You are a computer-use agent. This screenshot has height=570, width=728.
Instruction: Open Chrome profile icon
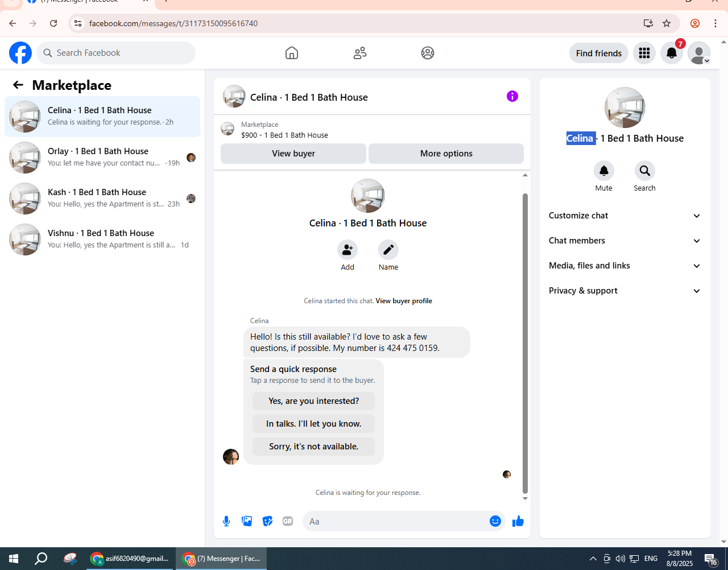695,23
